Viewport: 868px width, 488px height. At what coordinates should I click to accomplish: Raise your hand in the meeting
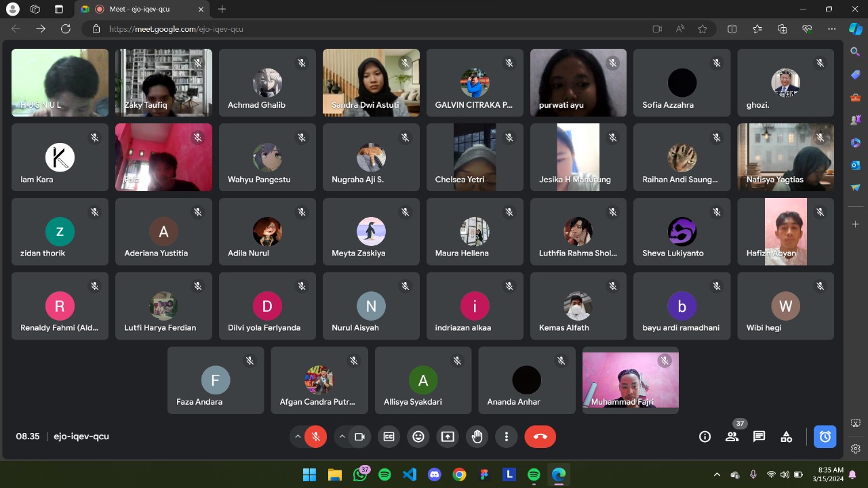pos(477,437)
